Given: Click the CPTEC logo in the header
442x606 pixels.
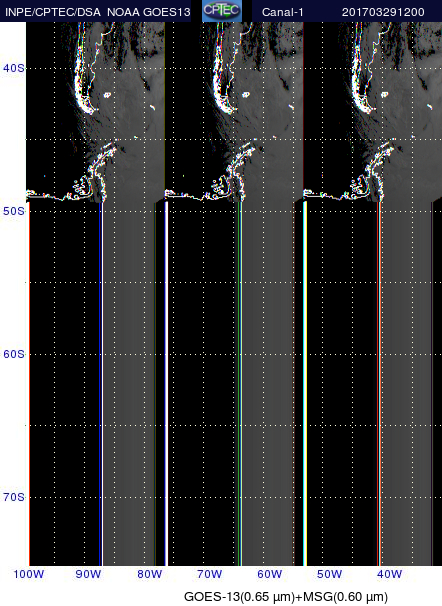Looking at the screenshot, I should click(x=222, y=11).
